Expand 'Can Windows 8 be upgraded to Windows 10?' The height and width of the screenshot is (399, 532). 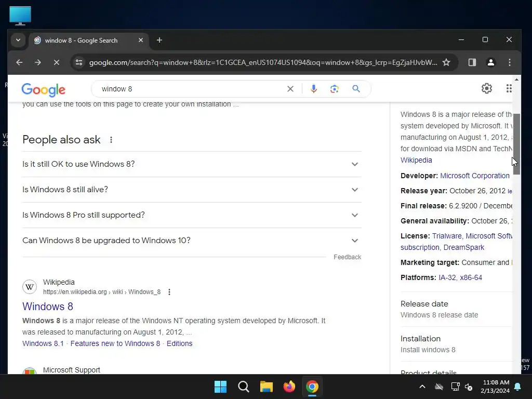(192, 241)
